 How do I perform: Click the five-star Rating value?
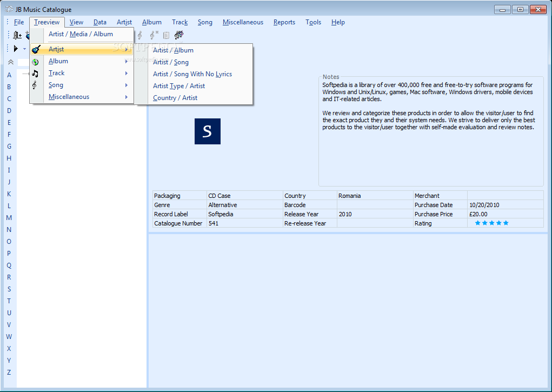point(491,223)
